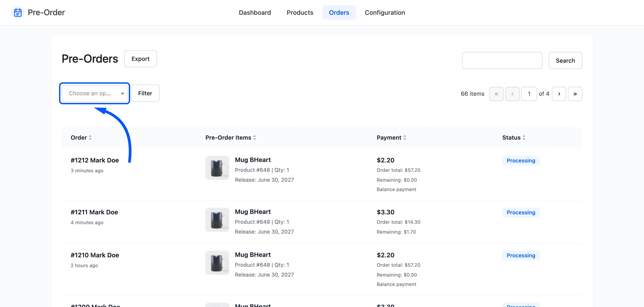Click the '4 minutes ago' timestamp

coord(87,222)
